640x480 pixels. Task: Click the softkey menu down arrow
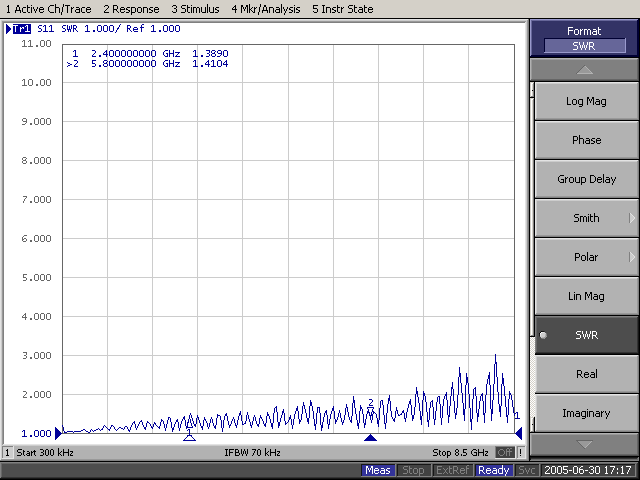point(584,444)
